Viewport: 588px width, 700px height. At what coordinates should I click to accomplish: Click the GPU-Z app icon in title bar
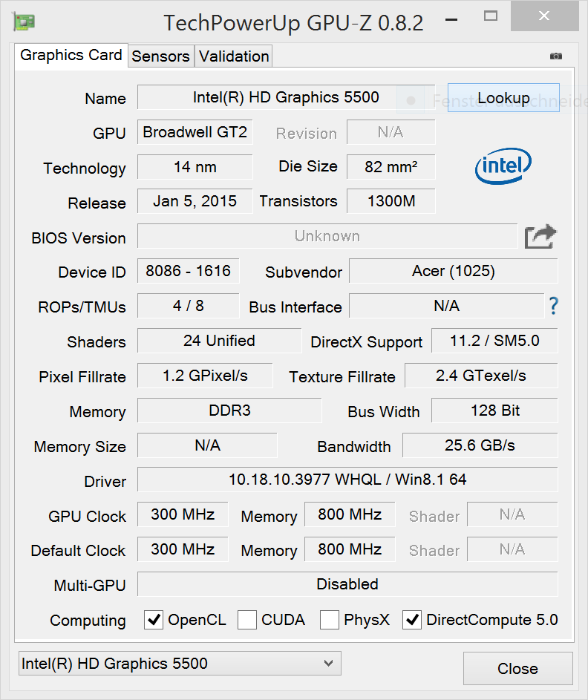23,22
